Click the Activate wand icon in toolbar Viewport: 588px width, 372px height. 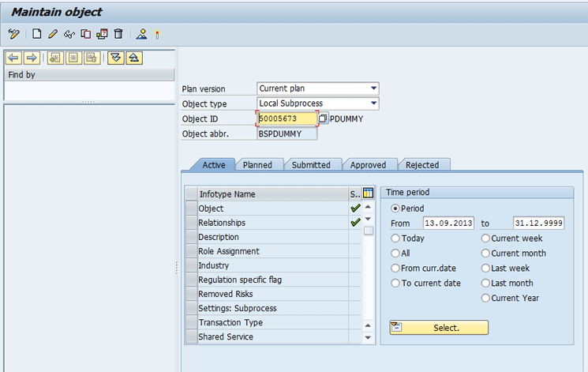point(158,34)
